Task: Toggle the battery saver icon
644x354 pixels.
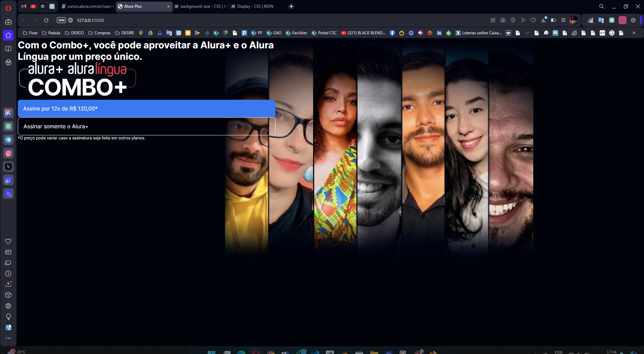Action: 553,20
